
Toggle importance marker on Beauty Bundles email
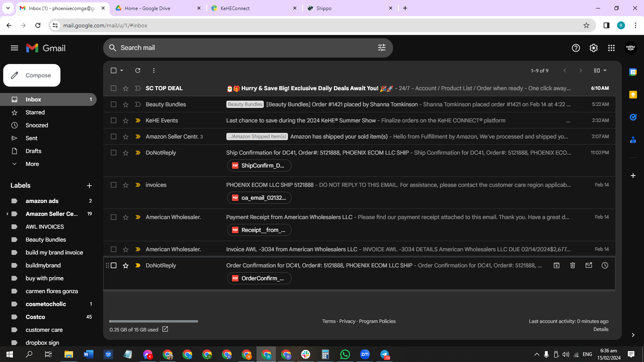[138, 104]
